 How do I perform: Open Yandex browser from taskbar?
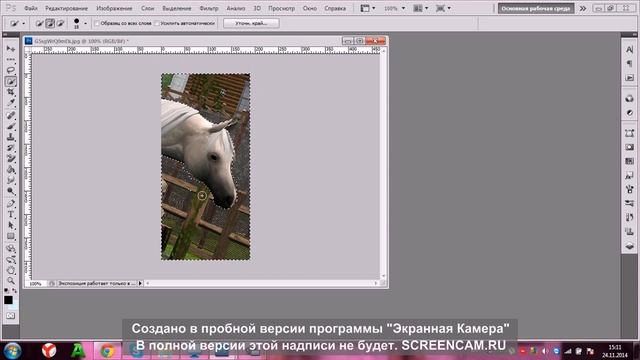49,351
